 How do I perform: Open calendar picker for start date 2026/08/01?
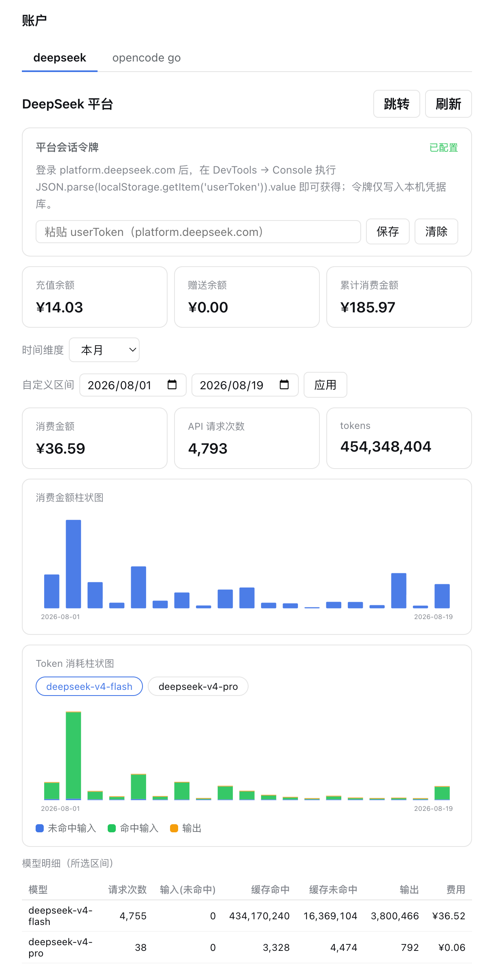pos(172,385)
